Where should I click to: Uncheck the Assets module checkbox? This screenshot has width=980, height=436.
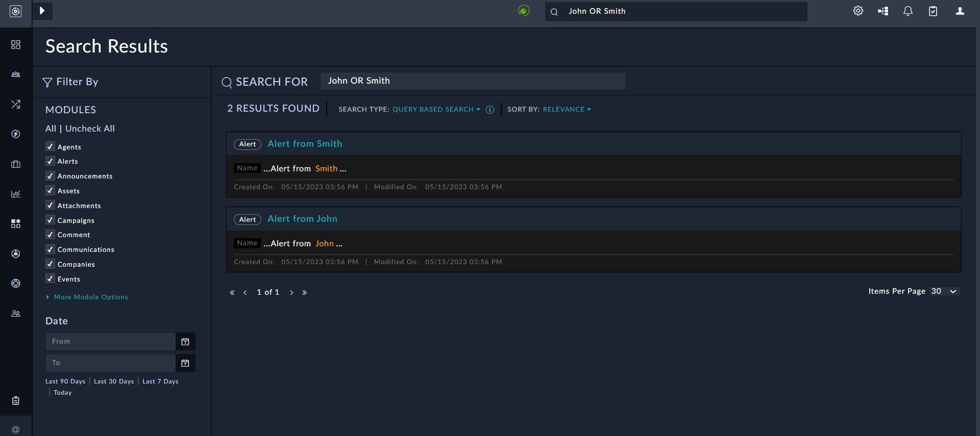pos(50,191)
